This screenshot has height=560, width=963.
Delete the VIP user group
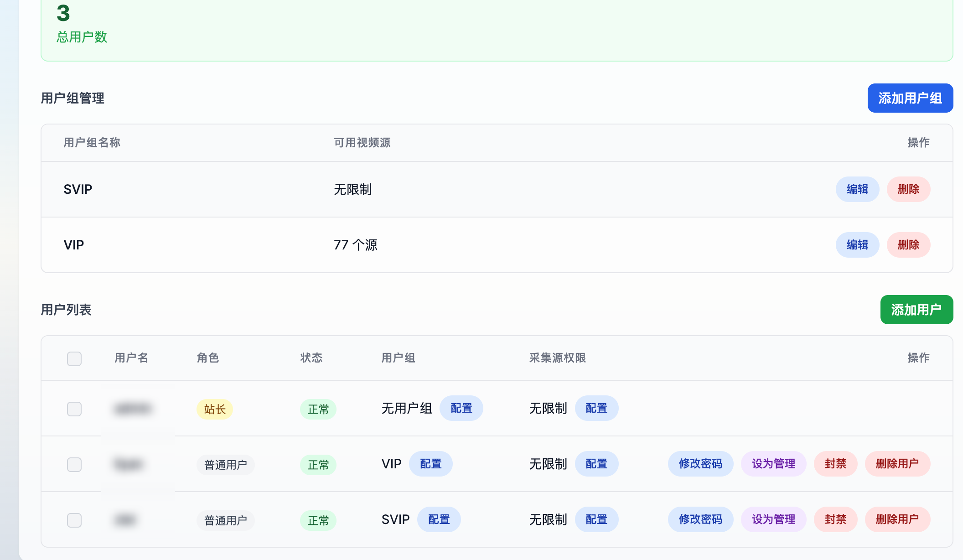pos(908,245)
